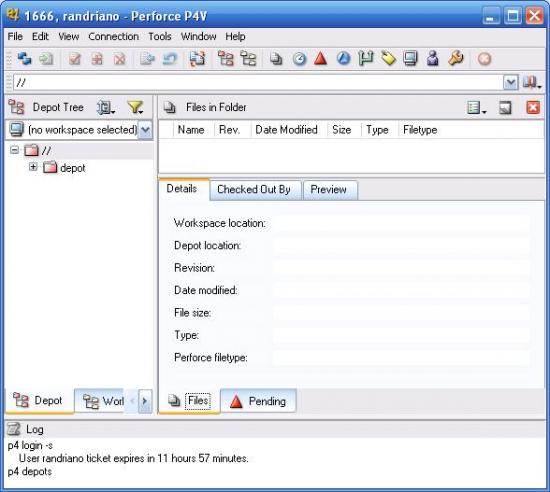The height and width of the screenshot is (492, 550).
Task: Open the Users icon in toolbar
Action: point(432,59)
